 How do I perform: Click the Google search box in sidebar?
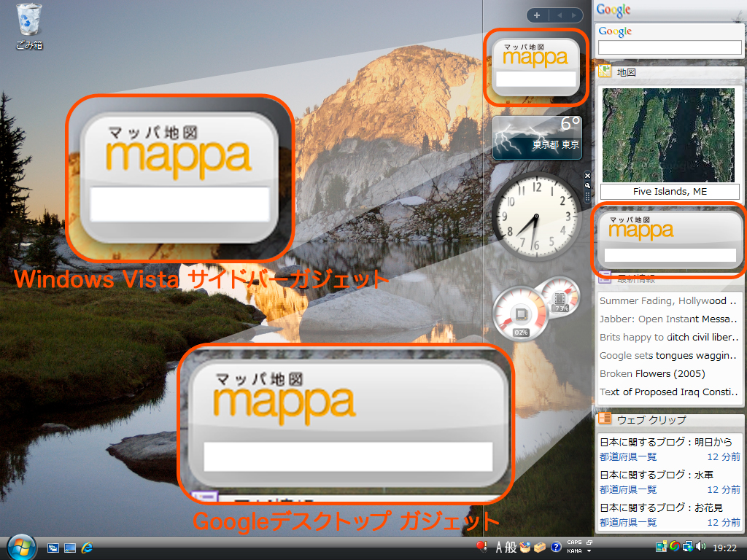[670, 47]
